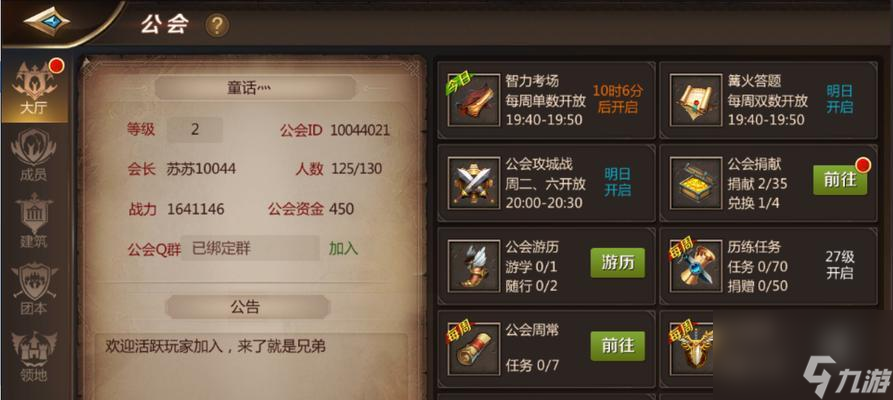
Task: Open the guild help question mark
Action: (217, 26)
